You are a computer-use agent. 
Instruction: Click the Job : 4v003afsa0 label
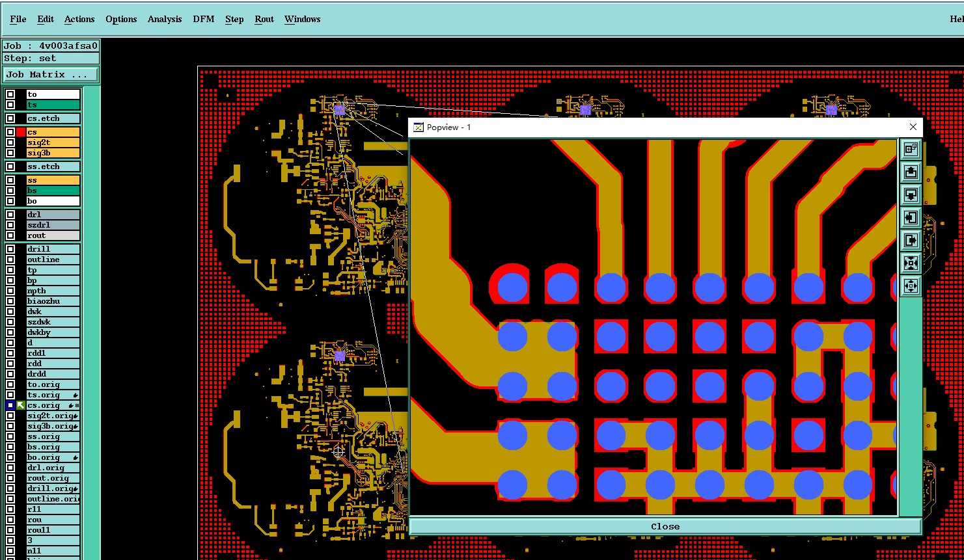pos(51,46)
